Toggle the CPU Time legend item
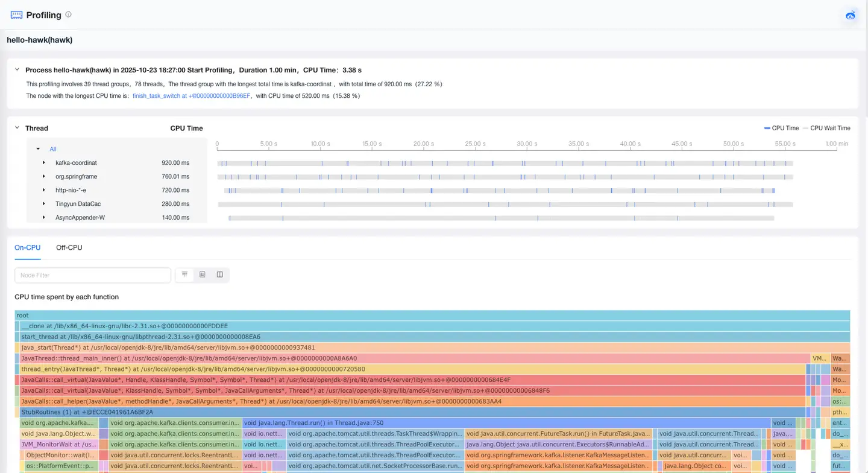 [x=781, y=128]
